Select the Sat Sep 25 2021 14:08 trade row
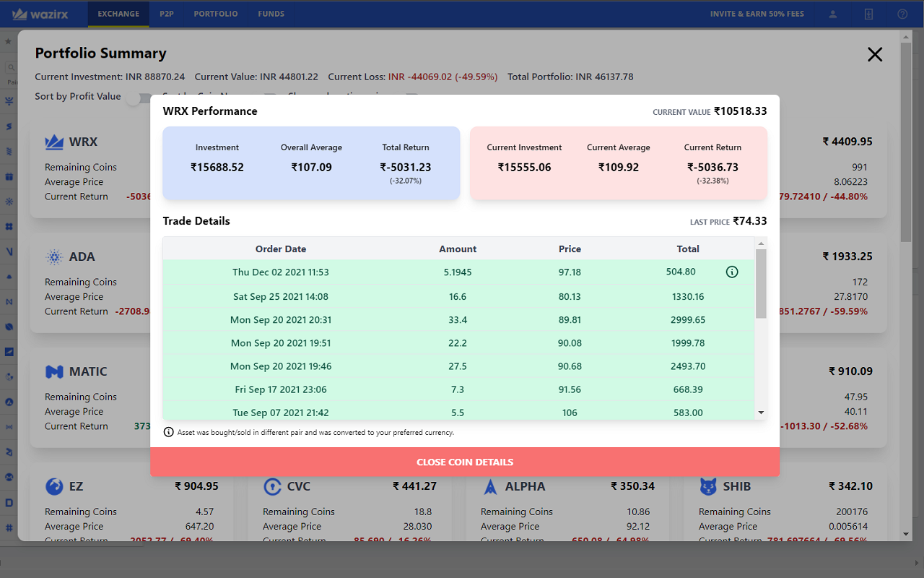The height and width of the screenshot is (578, 924). (x=459, y=296)
